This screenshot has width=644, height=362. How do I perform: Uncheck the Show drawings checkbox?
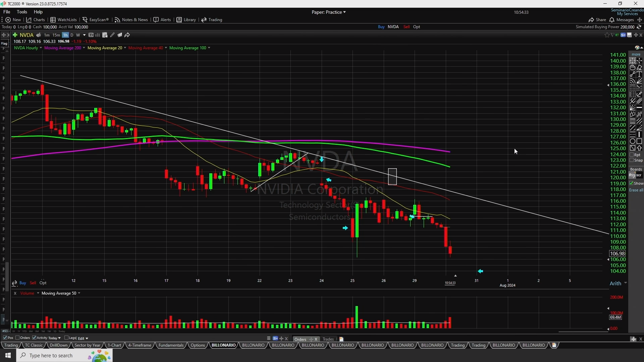pos(632,183)
